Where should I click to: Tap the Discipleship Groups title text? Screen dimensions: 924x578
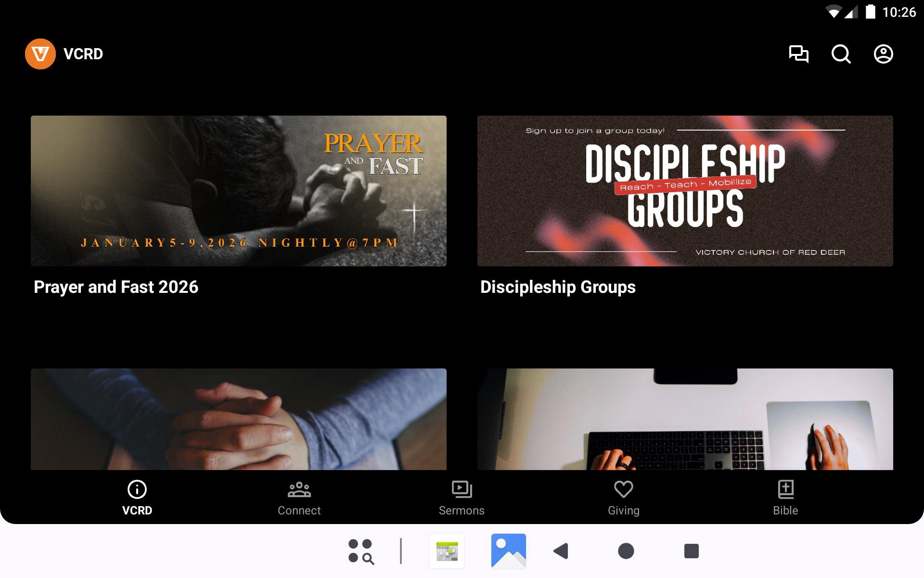pos(558,287)
